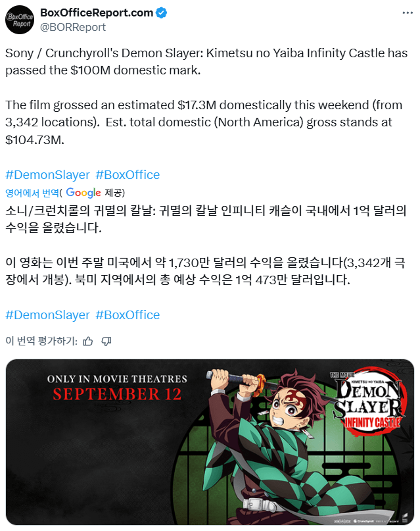420x531 pixels.
Task: Click the blue verified checkmark badge
Action: click(x=161, y=13)
